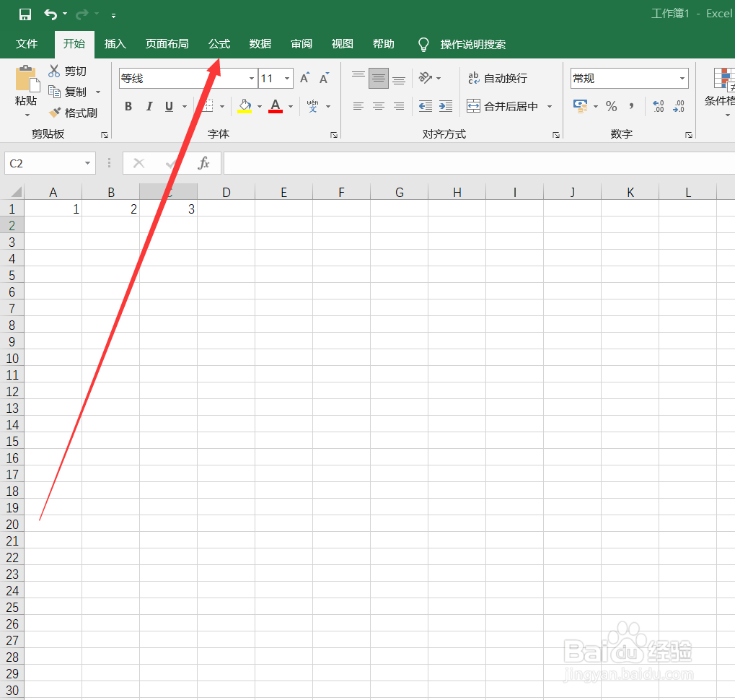Screen dimensions: 735x700
Task: Click the Select All corner triangle
Action: click(16, 192)
